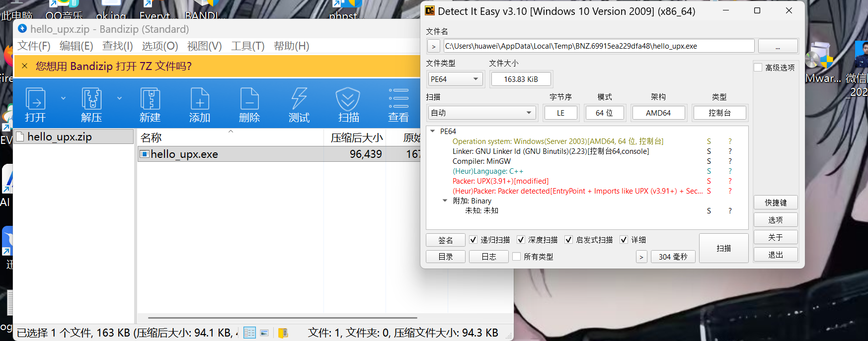Click the 架构 AMD64 button
The image size is (868, 341).
coord(658,113)
